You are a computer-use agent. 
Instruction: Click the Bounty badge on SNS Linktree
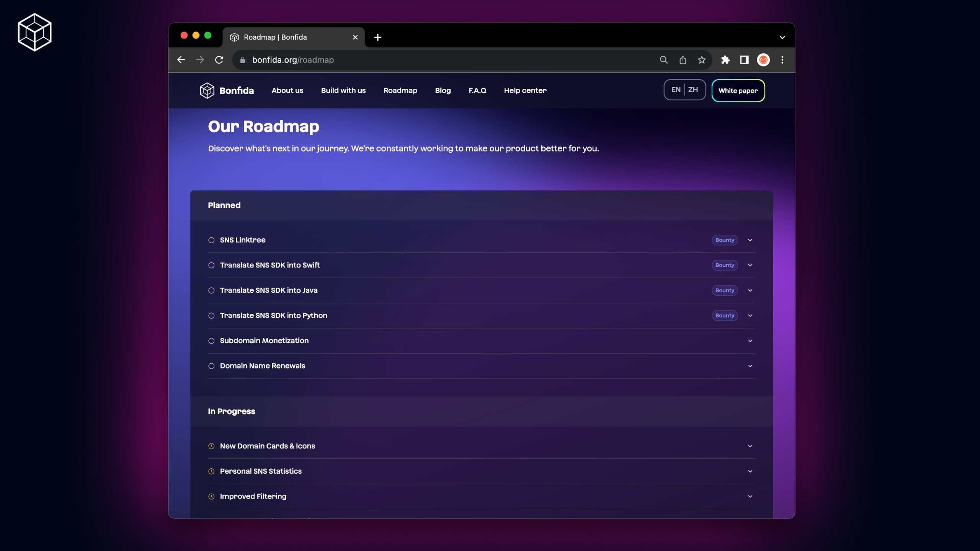pos(724,240)
